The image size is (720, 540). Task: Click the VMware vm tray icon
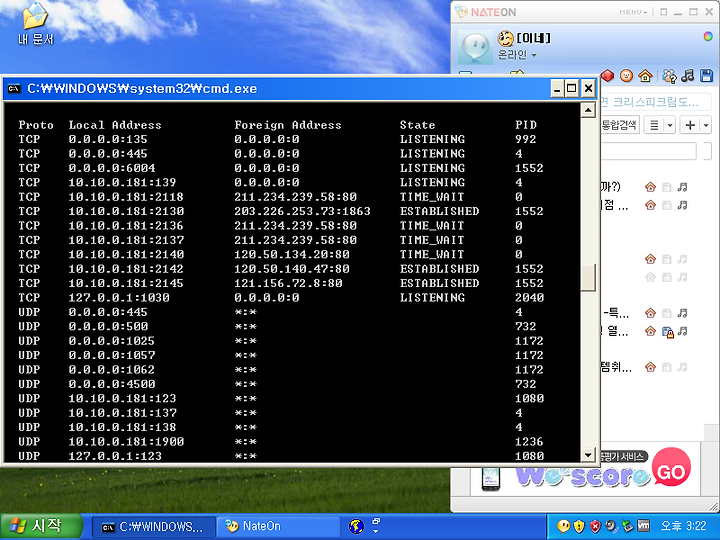pos(643,526)
